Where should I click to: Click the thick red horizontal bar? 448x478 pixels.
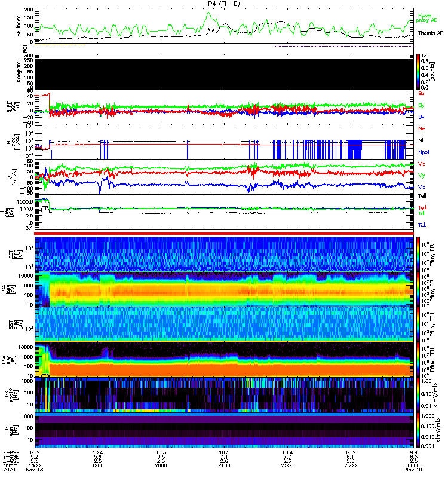pyautogui.click(x=224, y=234)
